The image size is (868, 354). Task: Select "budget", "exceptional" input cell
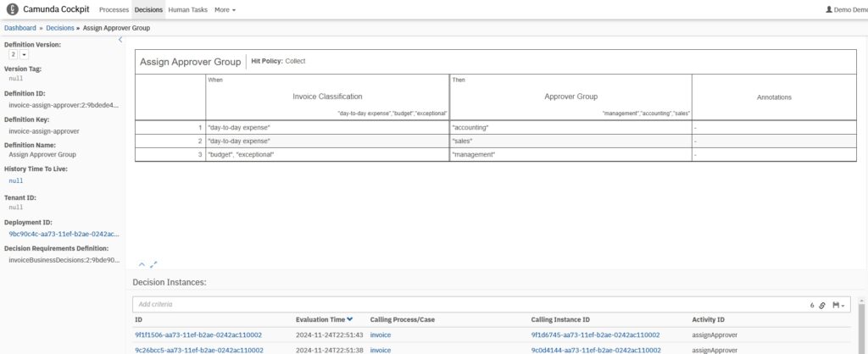327,154
